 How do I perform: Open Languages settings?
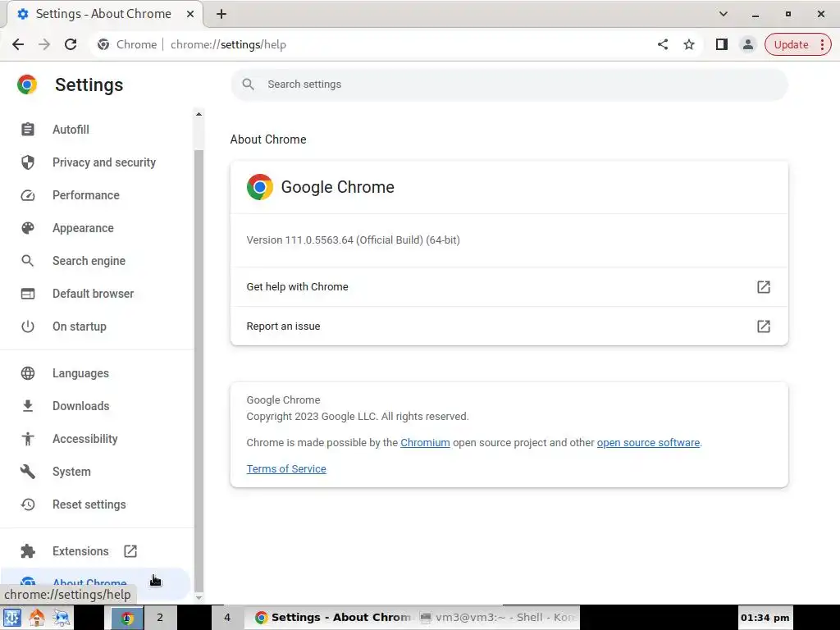coord(80,373)
